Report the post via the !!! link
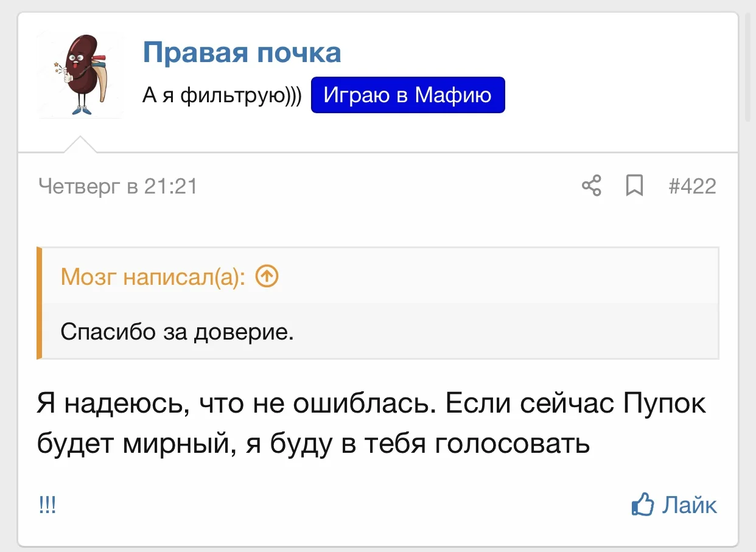Screen dimensions: 756x552 [x=47, y=505]
